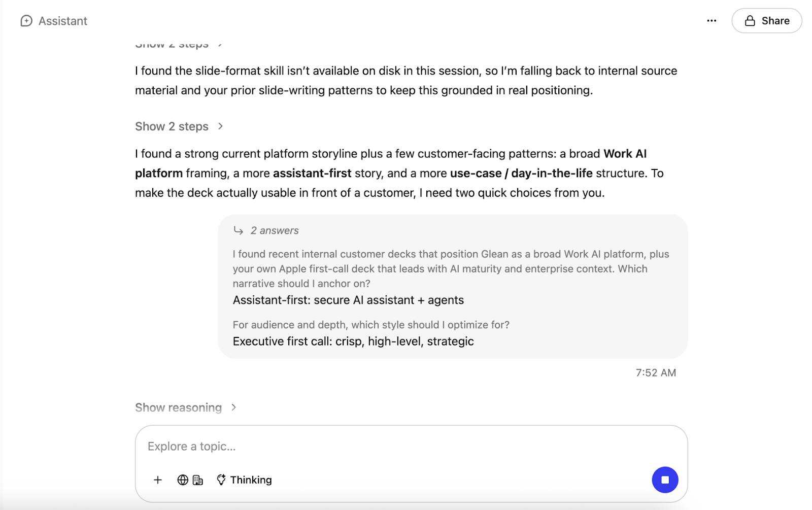The width and height of the screenshot is (812, 510).
Task: Click the Assistant sparkle icon
Action: tap(26, 21)
